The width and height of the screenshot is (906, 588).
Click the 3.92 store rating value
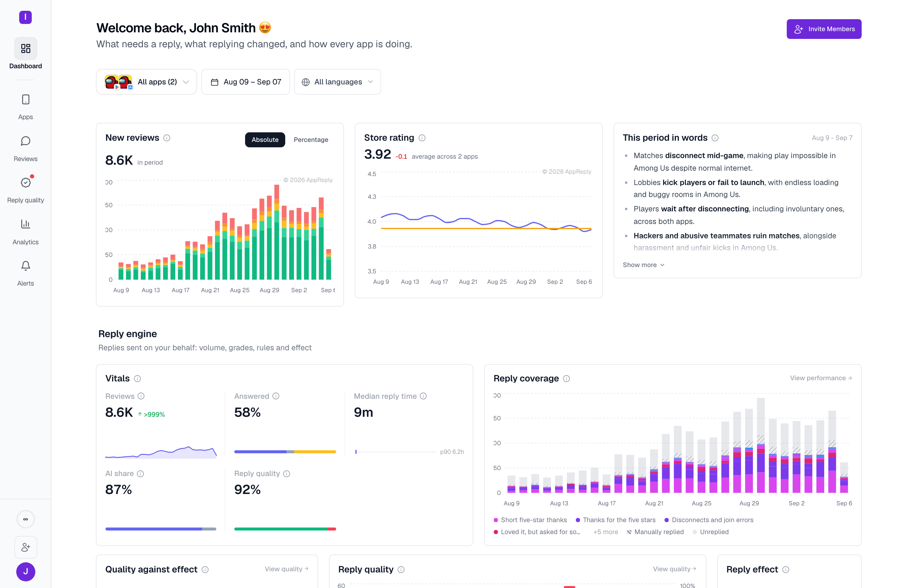[x=377, y=154]
